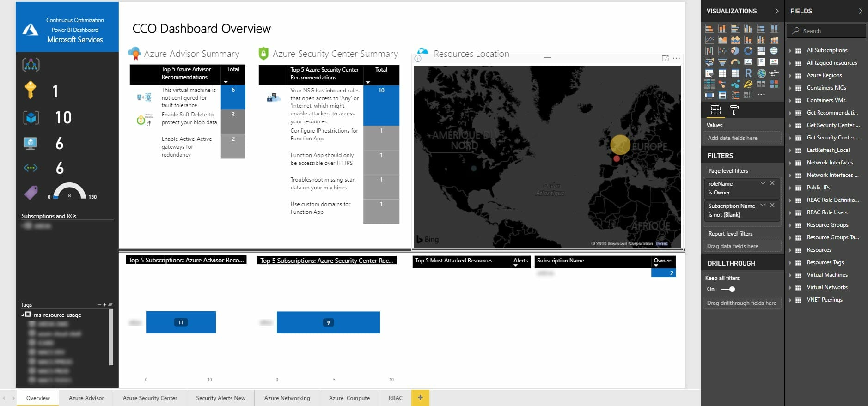
Task: Sort Advisor recommendations by Total arrow
Action: [226, 82]
